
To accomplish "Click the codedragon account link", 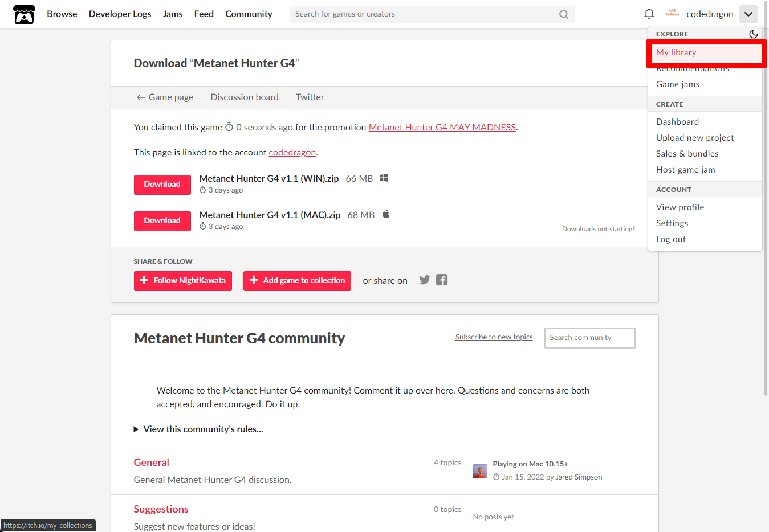I will 292,153.
